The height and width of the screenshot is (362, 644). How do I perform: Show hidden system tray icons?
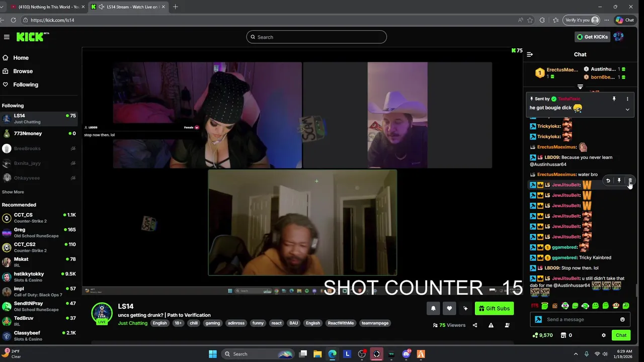click(x=576, y=354)
